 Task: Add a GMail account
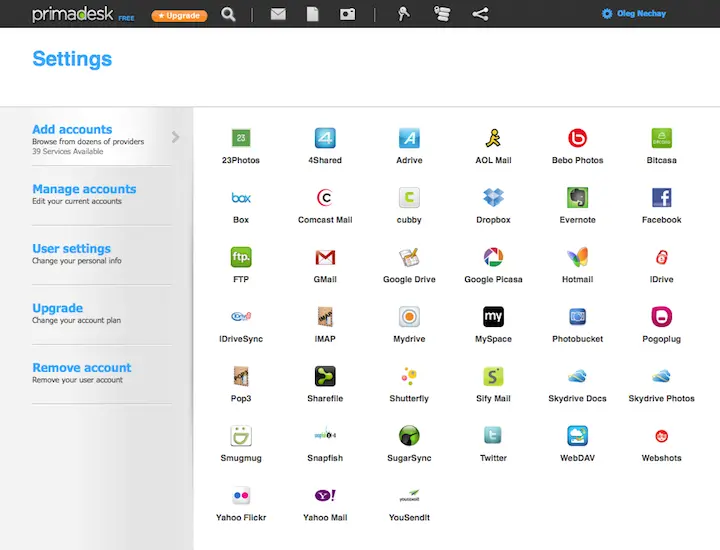click(x=325, y=257)
